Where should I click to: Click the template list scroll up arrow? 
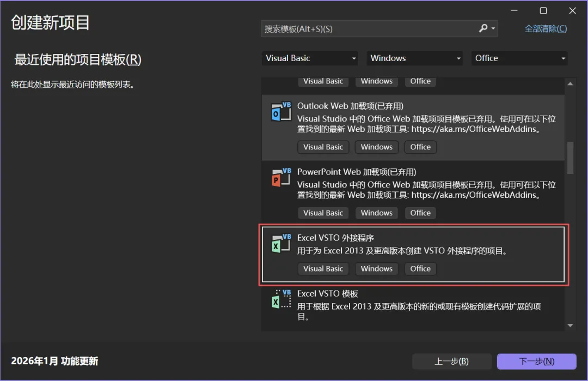pos(571,84)
